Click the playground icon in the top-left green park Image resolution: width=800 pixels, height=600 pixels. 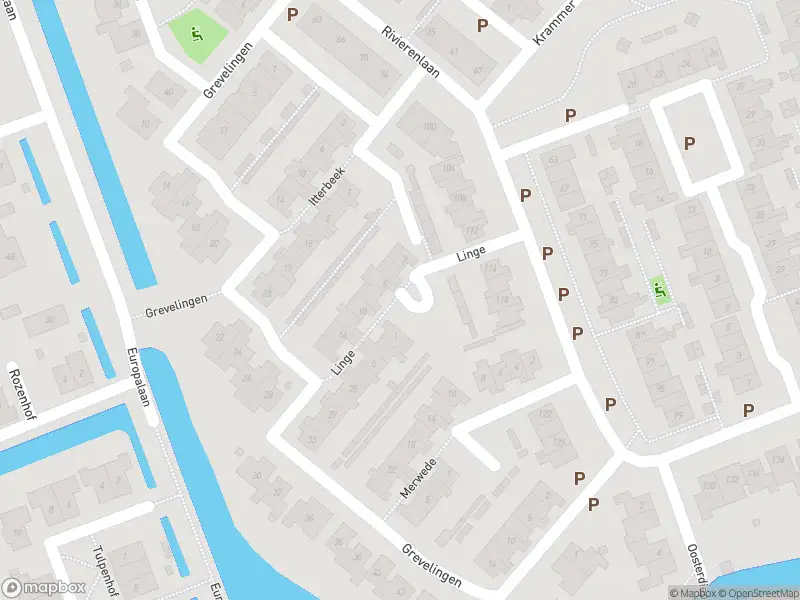click(x=196, y=34)
